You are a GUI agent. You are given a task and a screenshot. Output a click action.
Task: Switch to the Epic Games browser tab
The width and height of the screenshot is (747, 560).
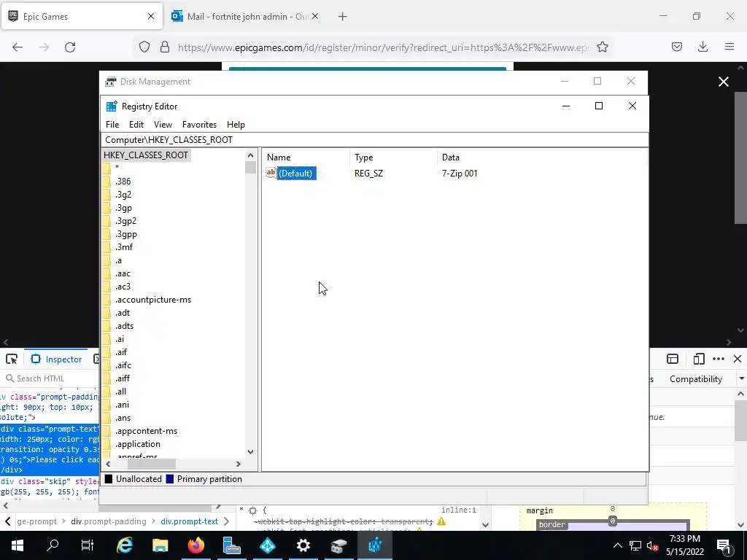(82, 16)
